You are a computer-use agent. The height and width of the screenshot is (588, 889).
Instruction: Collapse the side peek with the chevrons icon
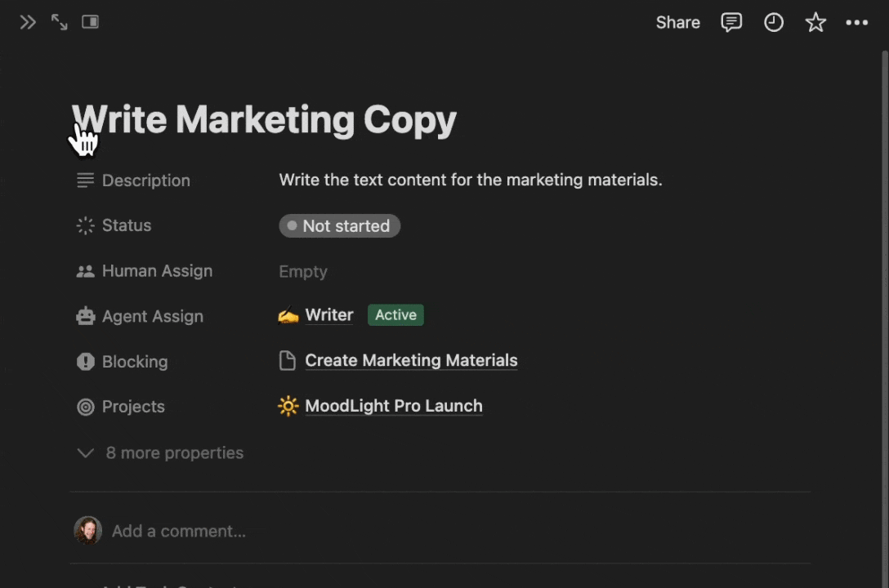pos(27,22)
